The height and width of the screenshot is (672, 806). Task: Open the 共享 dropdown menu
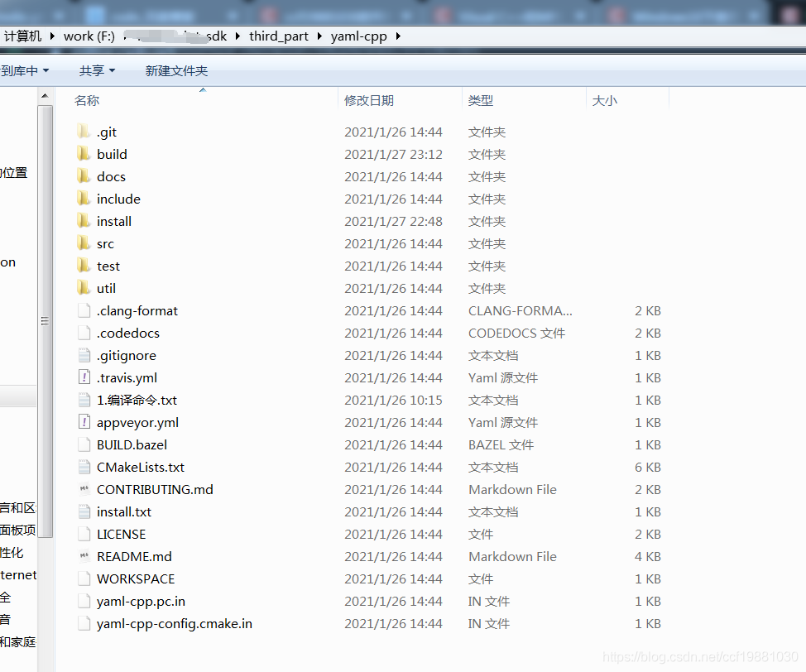tap(97, 70)
